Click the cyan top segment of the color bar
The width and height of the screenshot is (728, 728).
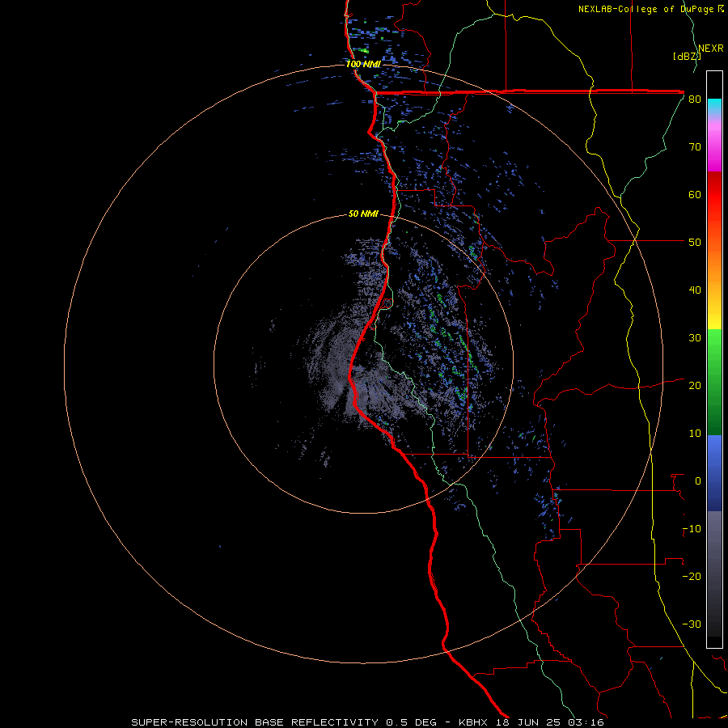pyautogui.click(x=714, y=107)
